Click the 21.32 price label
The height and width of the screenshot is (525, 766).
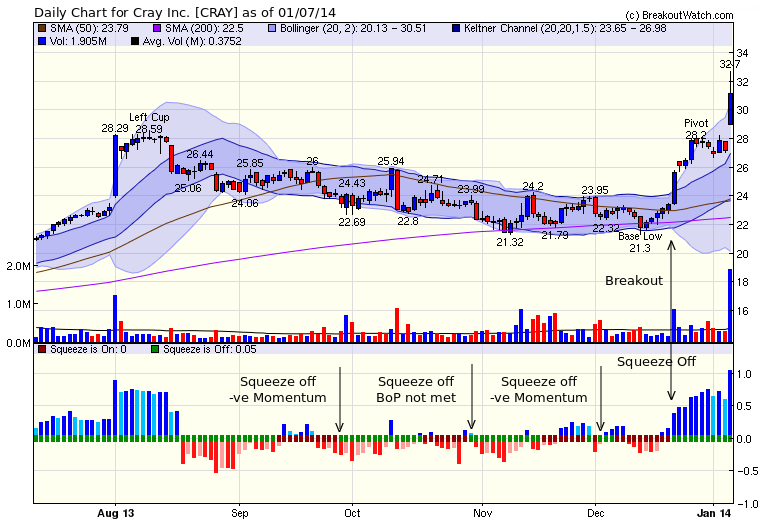510,242
